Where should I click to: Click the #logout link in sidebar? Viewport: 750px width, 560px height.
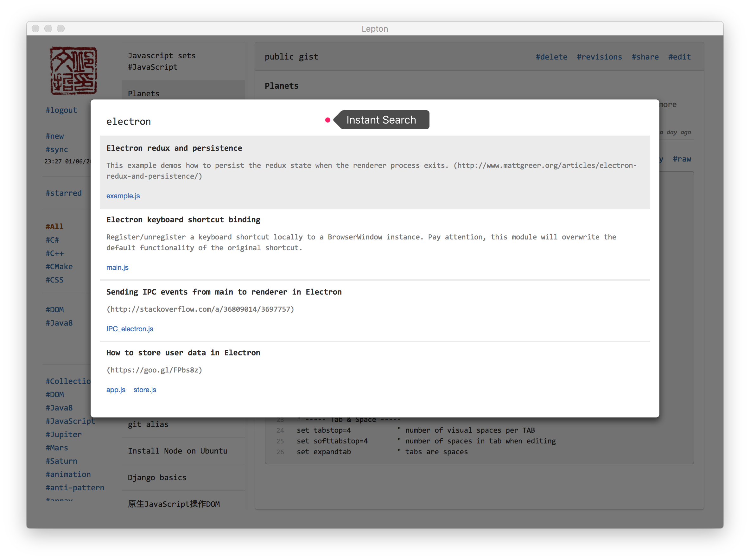pyautogui.click(x=61, y=110)
